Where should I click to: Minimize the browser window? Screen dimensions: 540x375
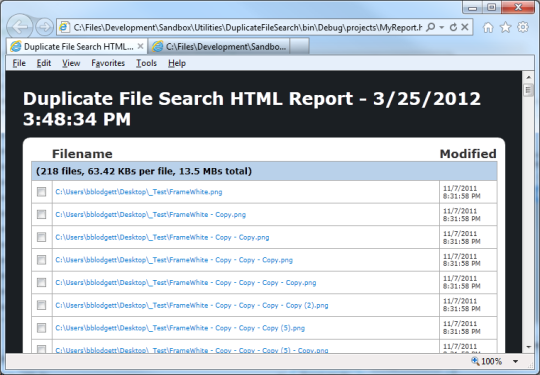click(472, 8)
